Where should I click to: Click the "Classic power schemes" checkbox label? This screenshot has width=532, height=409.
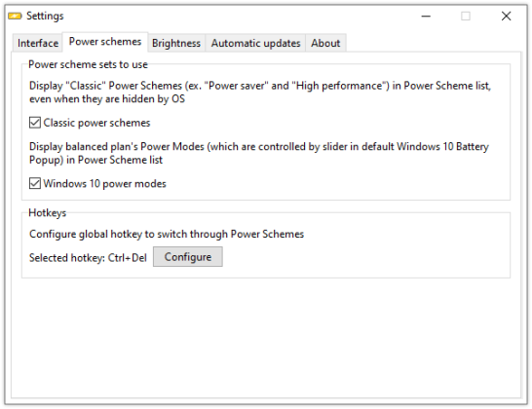[96, 123]
